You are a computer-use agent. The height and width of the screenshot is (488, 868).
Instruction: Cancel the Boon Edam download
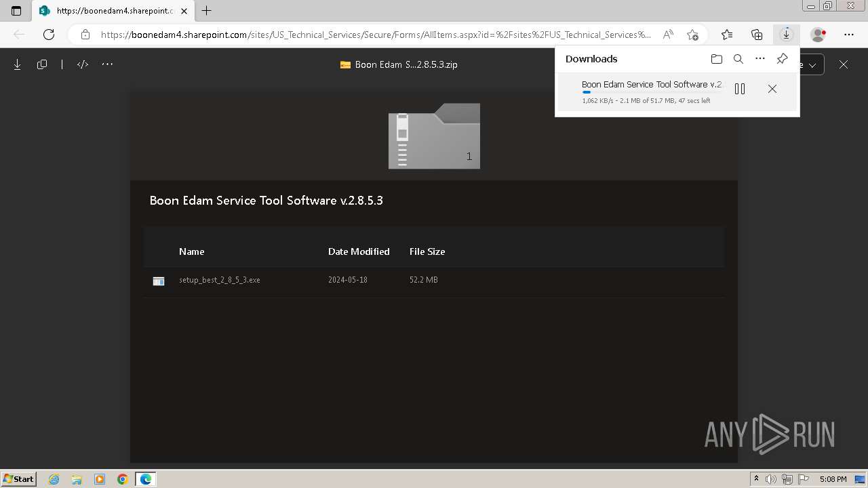point(772,89)
